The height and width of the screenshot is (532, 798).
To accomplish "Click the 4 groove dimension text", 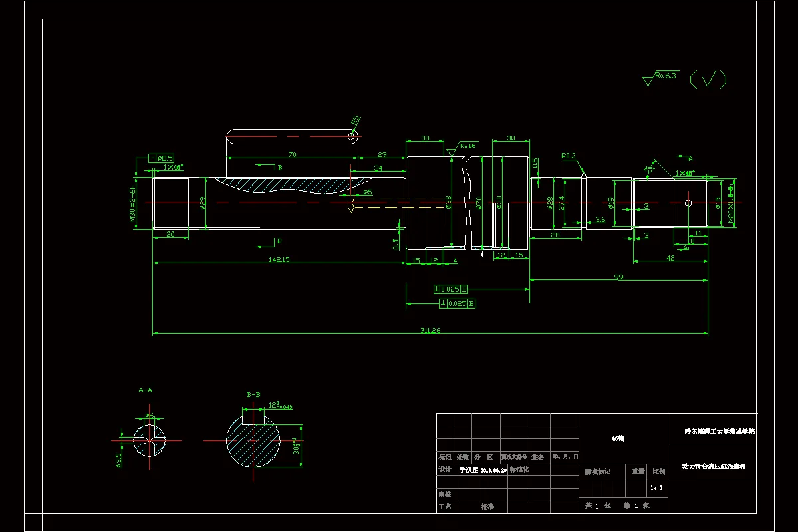I will pos(455,260).
